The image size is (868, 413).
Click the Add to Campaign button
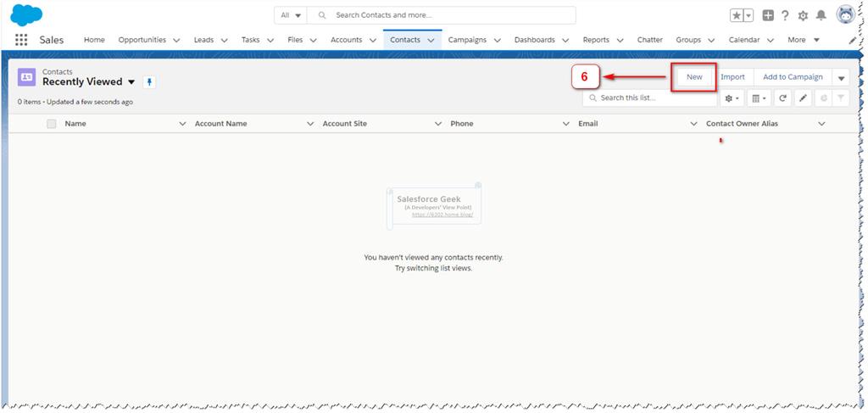click(793, 77)
